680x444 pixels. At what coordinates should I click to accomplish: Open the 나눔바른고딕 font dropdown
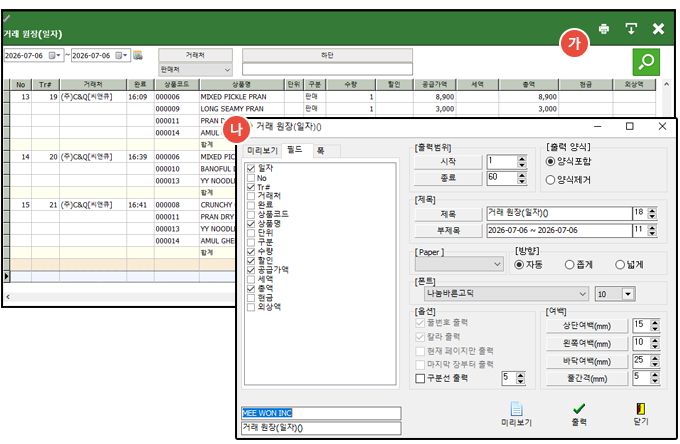pyautogui.click(x=506, y=294)
